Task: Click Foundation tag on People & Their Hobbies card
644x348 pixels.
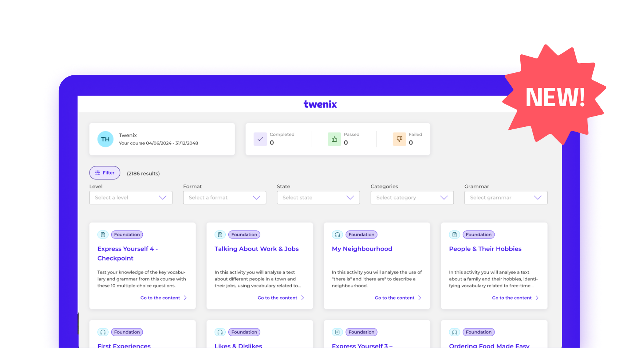Action: [479, 234]
